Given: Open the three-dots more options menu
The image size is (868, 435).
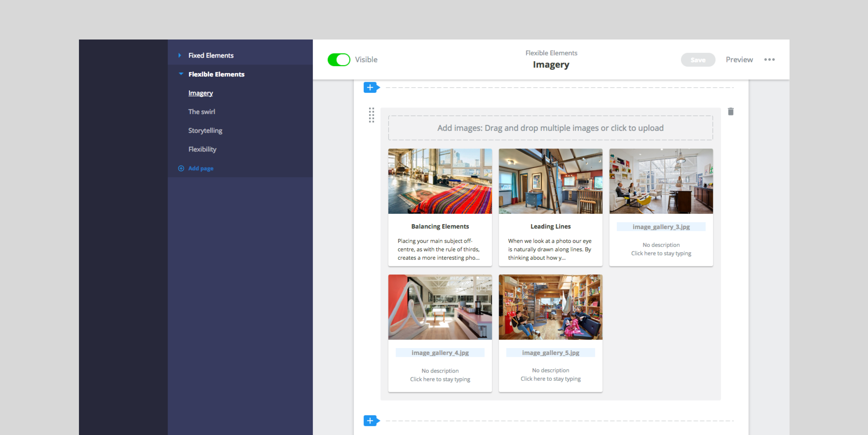Looking at the screenshot, I should 769,60.
